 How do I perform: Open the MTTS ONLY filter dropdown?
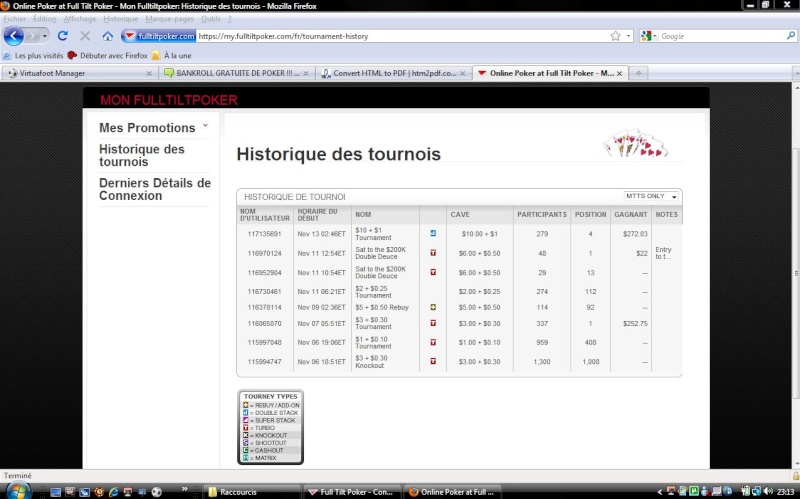point(652,196)
